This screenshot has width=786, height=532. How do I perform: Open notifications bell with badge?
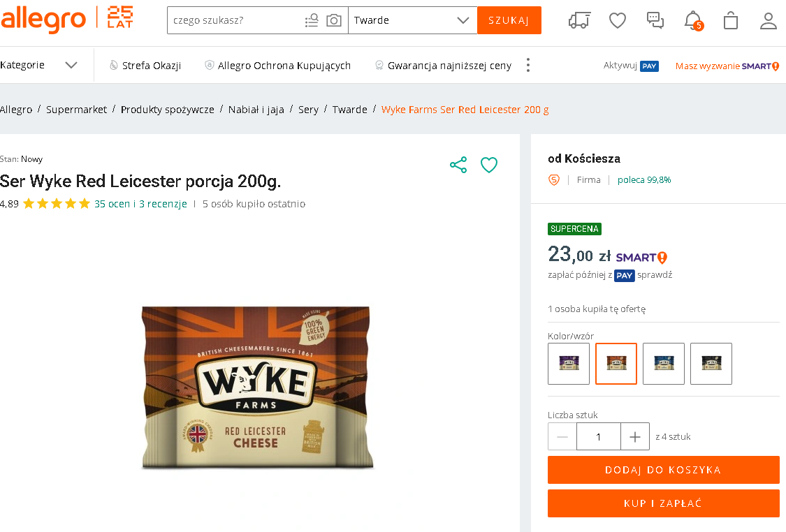tap(692, 20)
